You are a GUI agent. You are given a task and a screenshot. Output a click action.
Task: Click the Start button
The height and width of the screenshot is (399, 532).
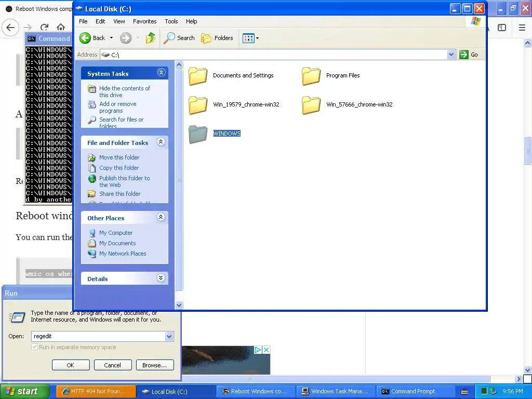pos(24,392)
